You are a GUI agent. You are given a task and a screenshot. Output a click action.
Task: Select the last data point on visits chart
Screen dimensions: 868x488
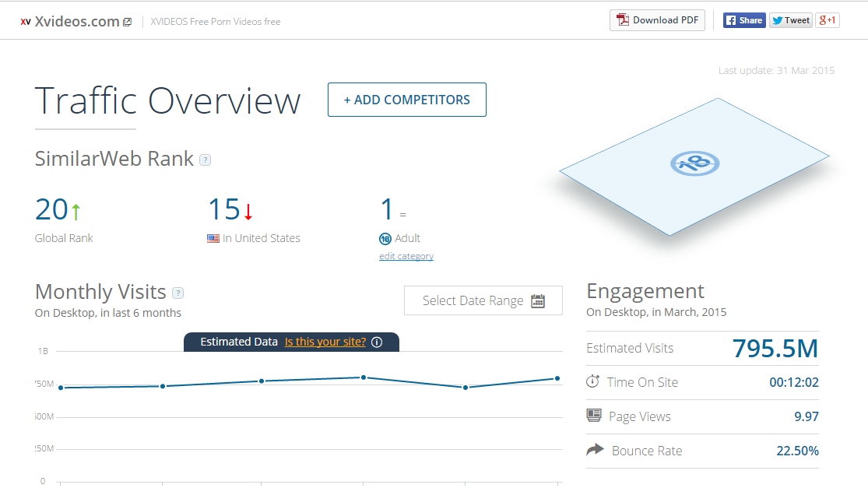click(557, 378)
